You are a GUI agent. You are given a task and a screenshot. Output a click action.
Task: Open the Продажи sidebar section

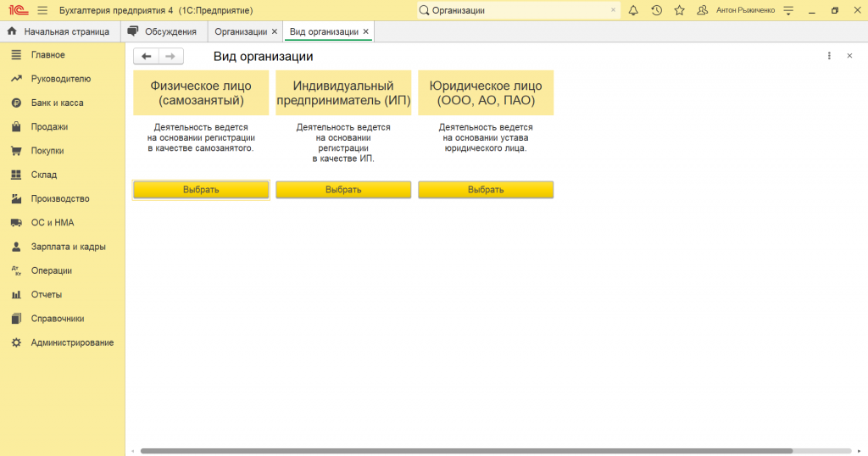[49, 126]
